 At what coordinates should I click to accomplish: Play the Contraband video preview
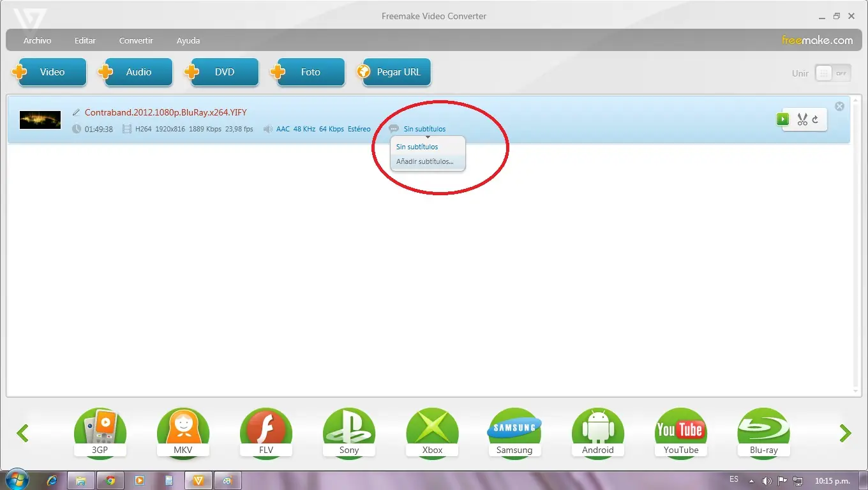782,119
